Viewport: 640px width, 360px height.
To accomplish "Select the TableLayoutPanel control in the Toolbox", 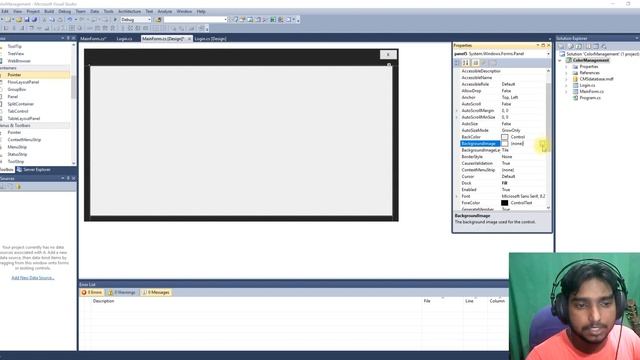I will 24,118.
